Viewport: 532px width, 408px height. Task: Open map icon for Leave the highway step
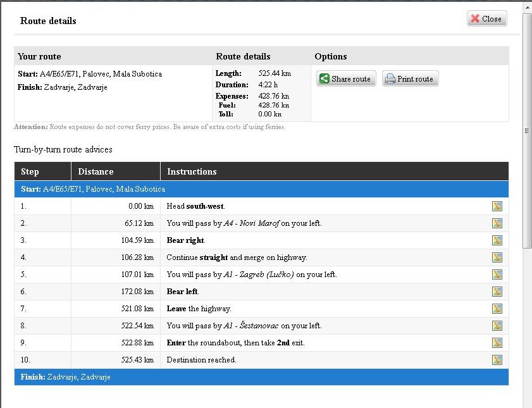[x=497, y=309]
